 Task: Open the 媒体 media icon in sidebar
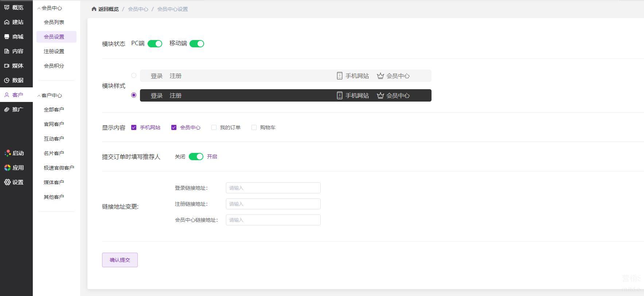tap(7, 66)
